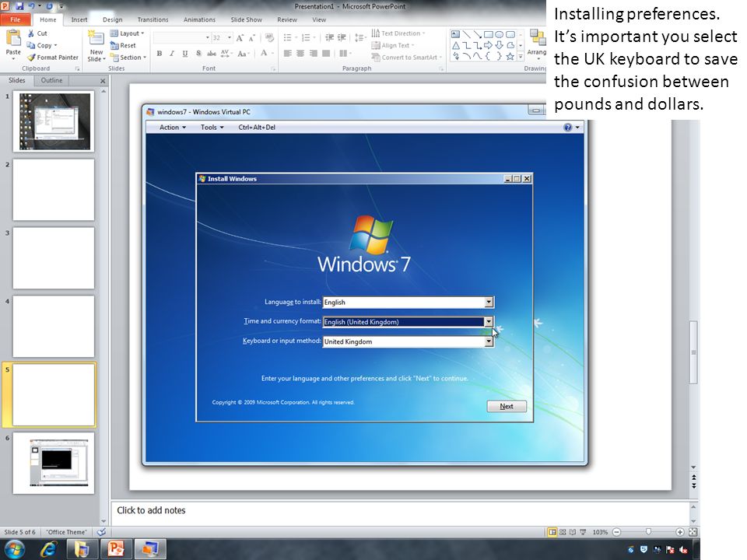747x560 pixels.
Task: Click the zoom in plus button
Action: click(x=680, y=532)
